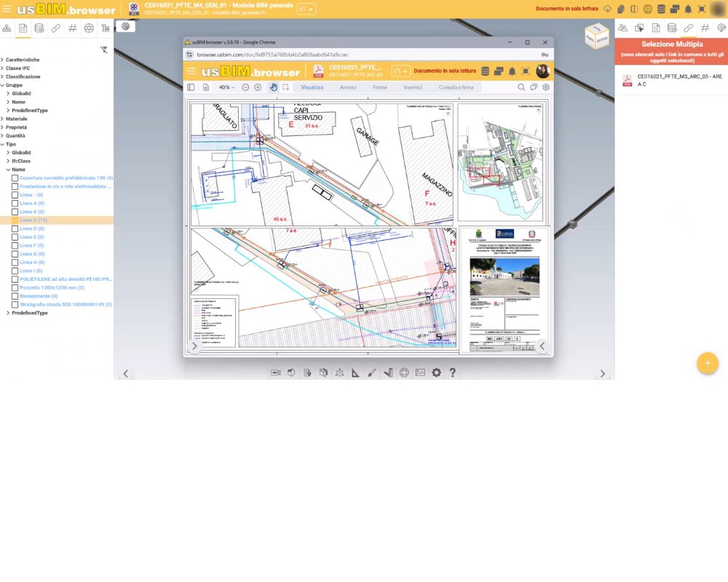Activate the hand pan tool in PDF viewer

point(274,87)
